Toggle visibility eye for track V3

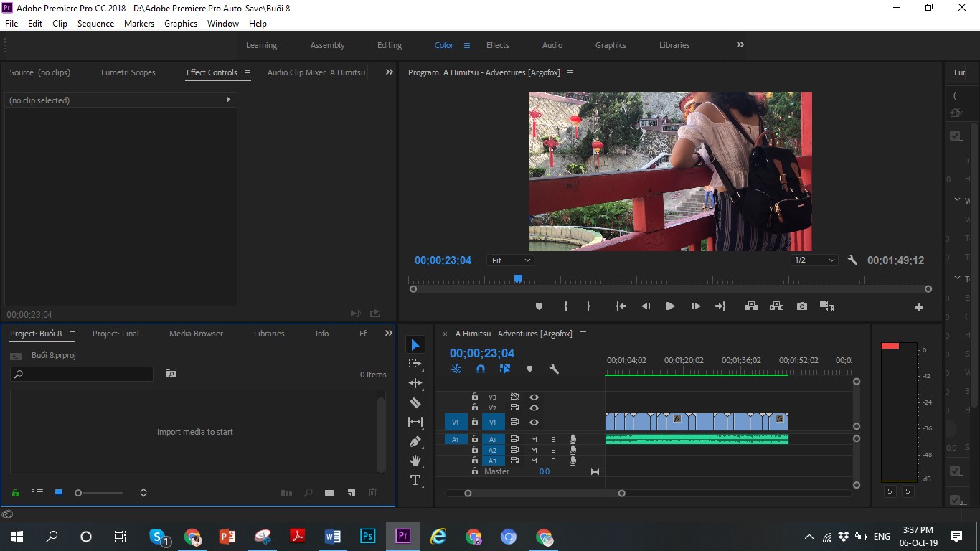tap(534, 397)
